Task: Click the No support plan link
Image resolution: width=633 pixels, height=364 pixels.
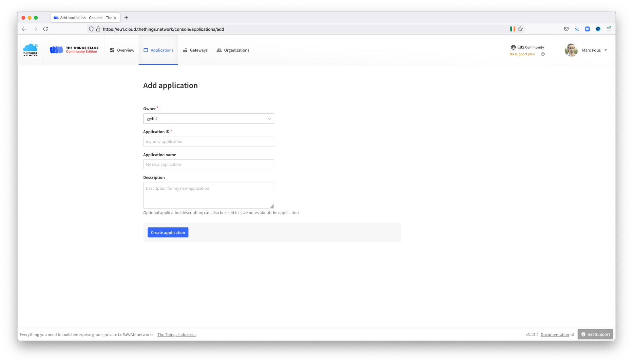Action: 522,54
